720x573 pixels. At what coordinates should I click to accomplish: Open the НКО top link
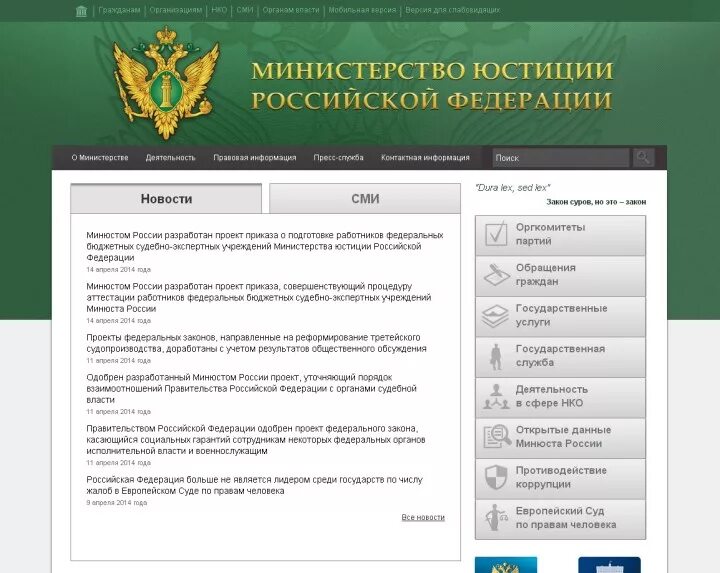[219, 10]
